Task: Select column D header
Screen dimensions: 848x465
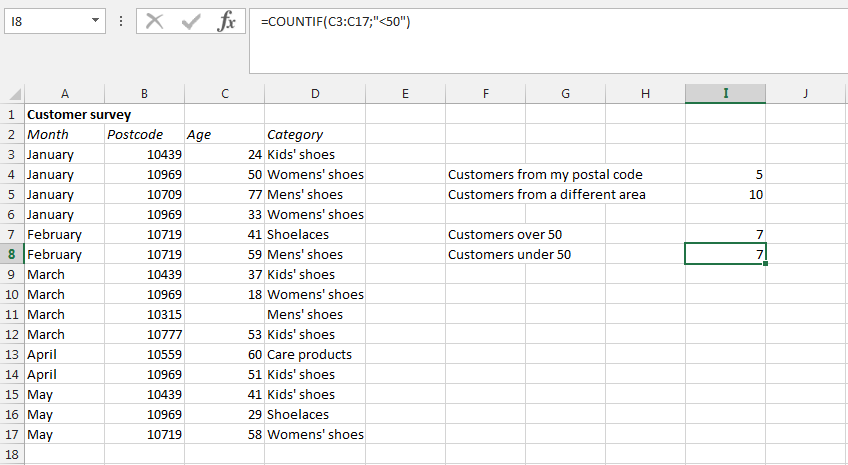Action: [x=315, y=94]
